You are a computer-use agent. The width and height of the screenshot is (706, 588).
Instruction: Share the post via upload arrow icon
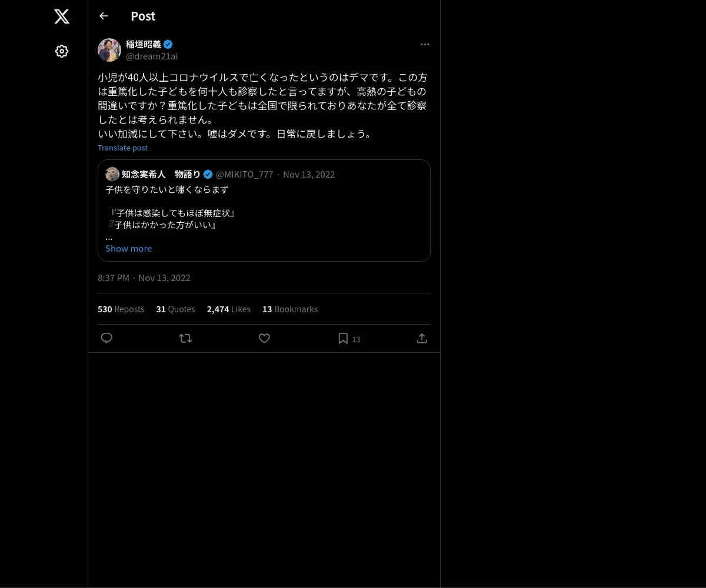coord(422,338)
